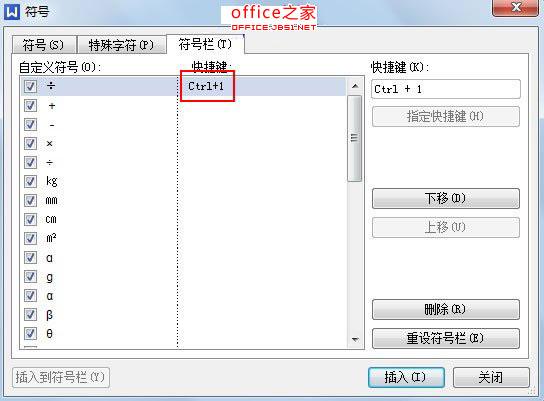
Task: Click the scrollbar up arrow in symbol list
Action: (355, 86)
